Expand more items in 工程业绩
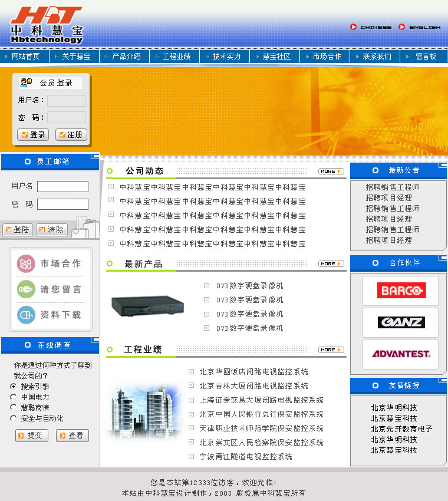This screenshot has width=448, height=501. click(331, 350)
